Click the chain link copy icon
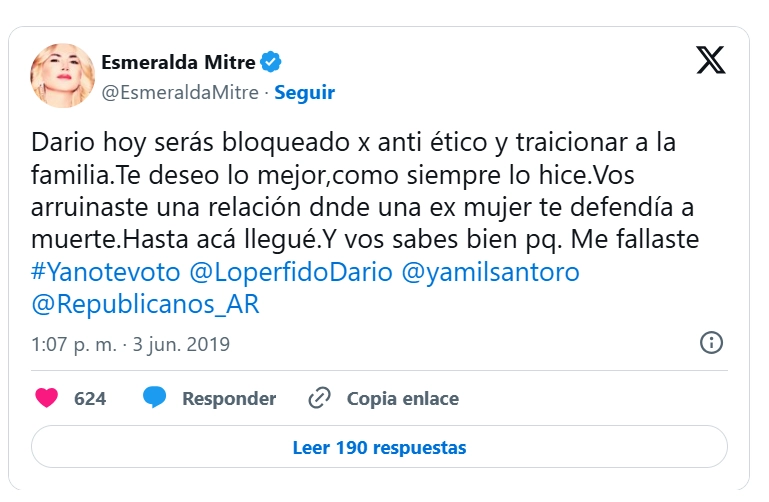769x502 pixels. (320, 398)
